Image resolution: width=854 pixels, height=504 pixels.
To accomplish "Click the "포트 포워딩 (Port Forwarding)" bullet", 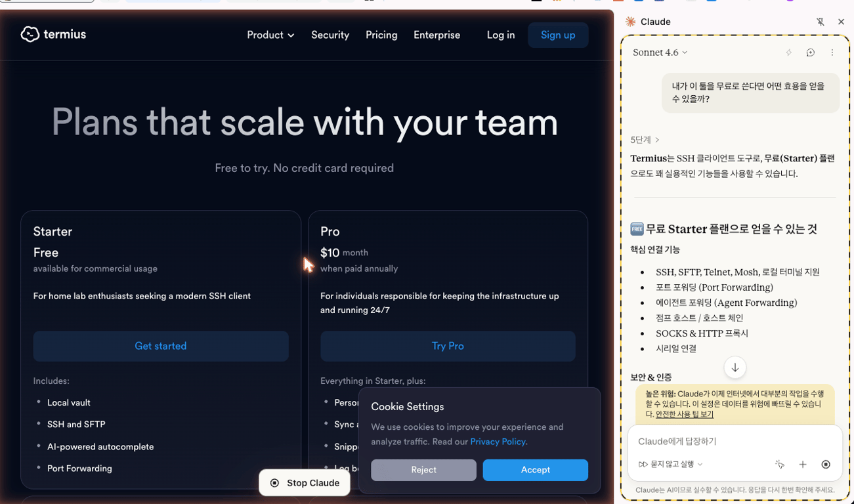I will point(714,287).
